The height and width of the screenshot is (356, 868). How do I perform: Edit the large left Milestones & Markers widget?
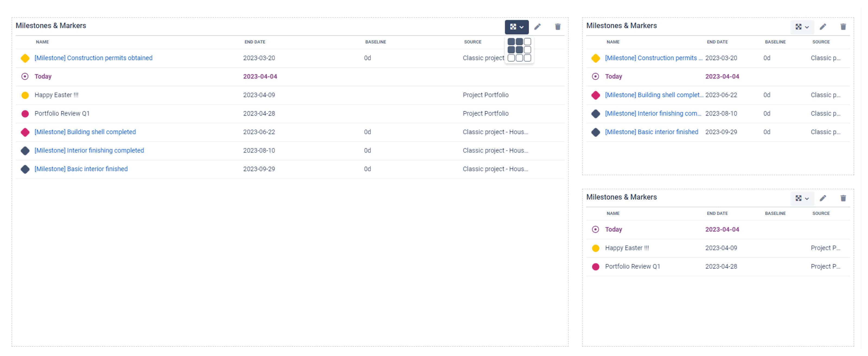click(x=537, y=27)
